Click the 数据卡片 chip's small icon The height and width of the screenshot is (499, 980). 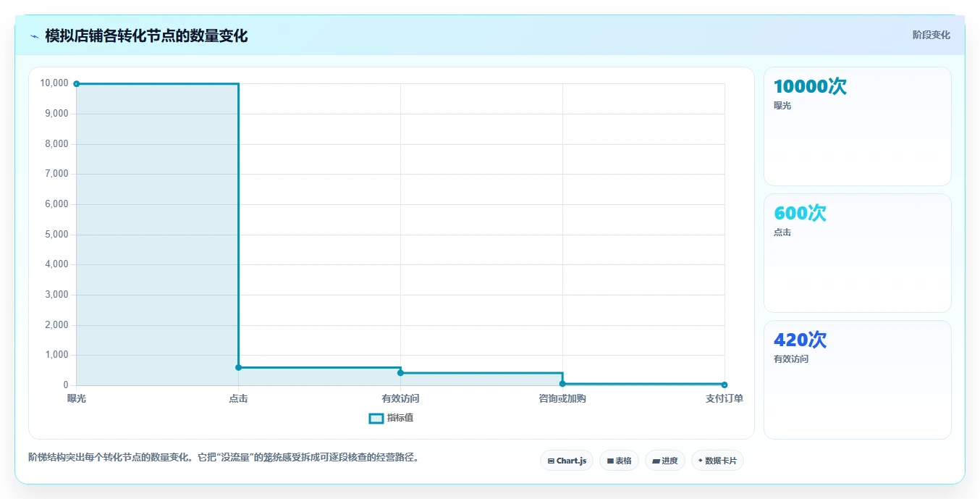point(701,461)
